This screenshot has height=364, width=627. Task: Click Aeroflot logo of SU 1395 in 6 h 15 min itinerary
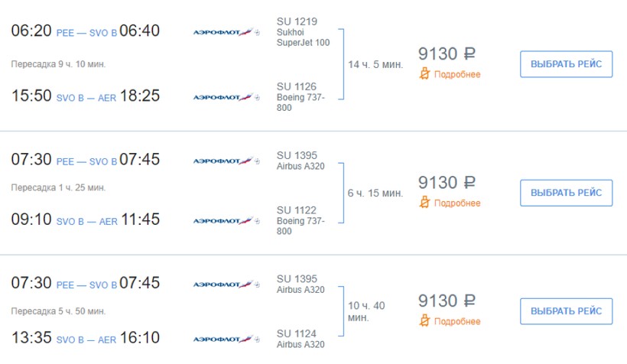point(226,161)
